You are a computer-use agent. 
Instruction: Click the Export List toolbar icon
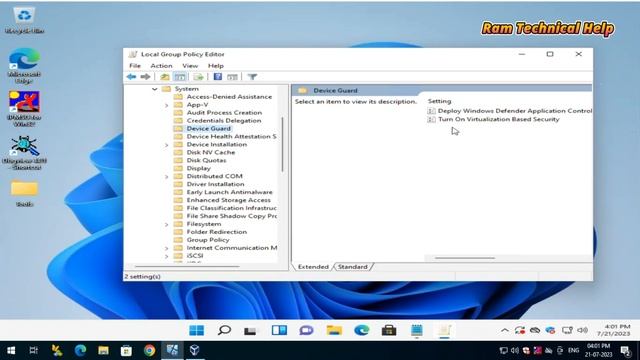click(x=198, y=77)
